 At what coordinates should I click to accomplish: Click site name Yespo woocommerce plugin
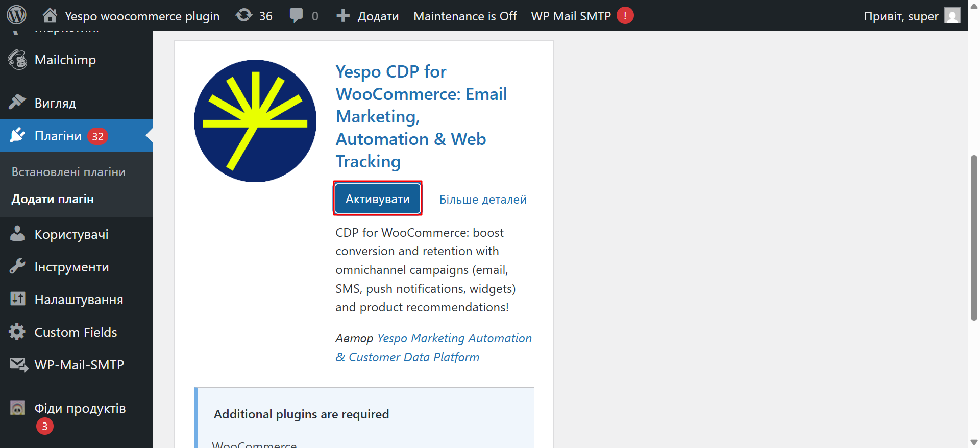point(142,16)
